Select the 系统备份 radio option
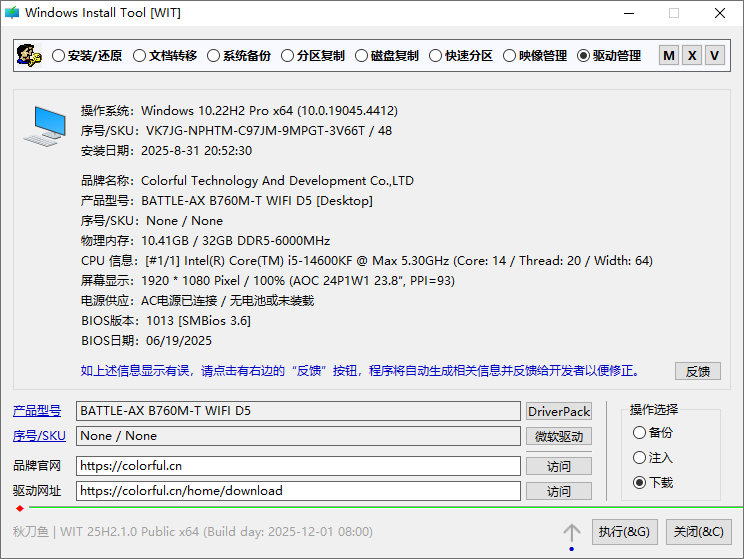744x559 pixels. [239, 56]
